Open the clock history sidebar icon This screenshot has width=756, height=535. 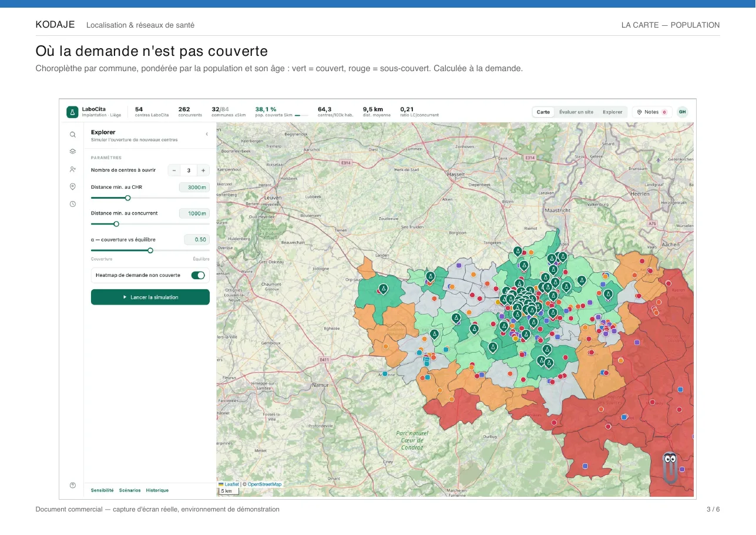(73, 204)
